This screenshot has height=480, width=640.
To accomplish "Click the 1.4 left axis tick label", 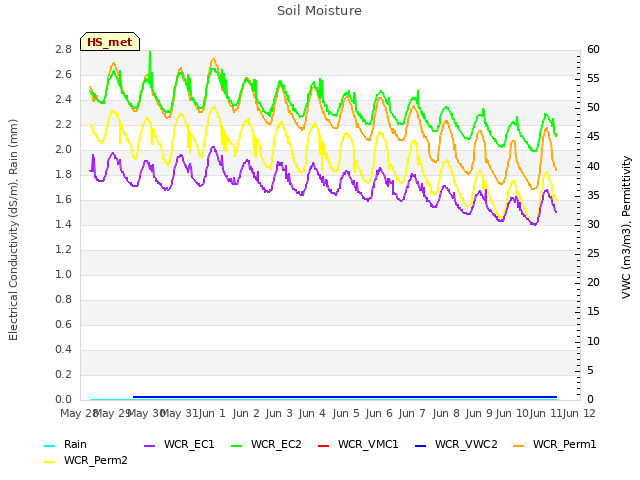I will click(63, 224).
